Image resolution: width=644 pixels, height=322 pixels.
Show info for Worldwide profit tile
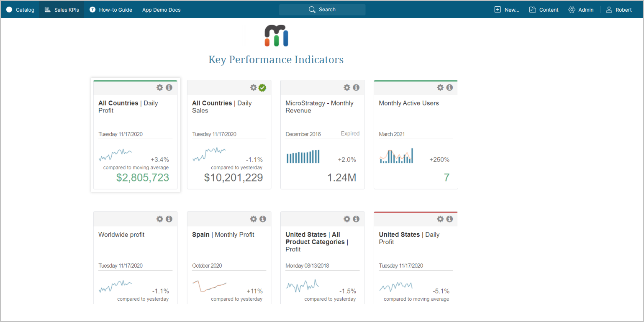coord(169,219)
